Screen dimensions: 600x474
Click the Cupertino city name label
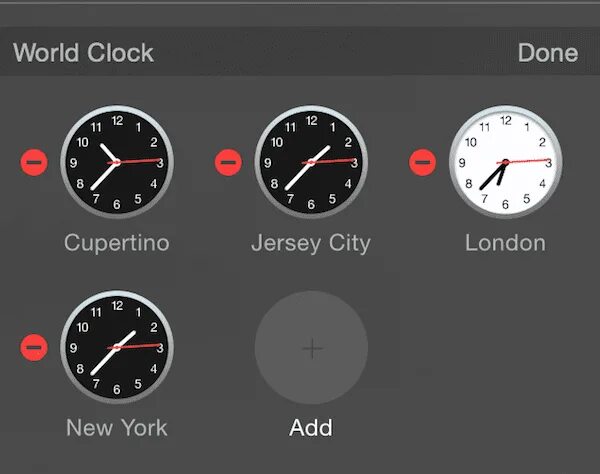coord(117,243)
